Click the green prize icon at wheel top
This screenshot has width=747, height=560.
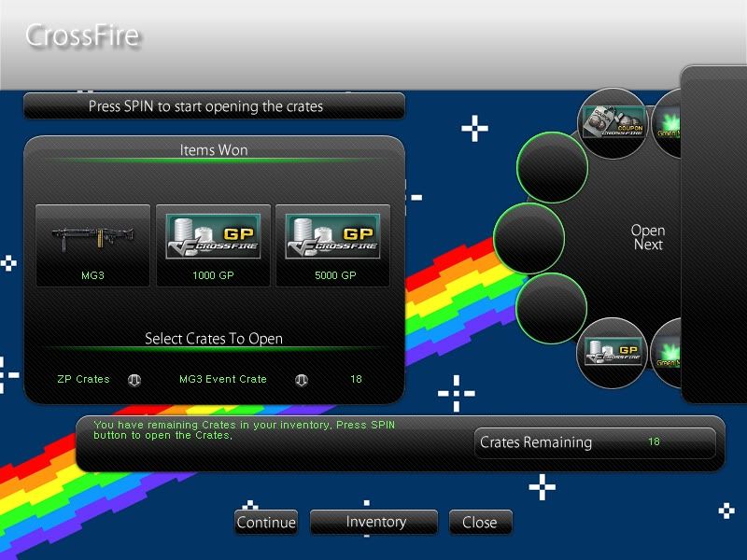point(668,121)
